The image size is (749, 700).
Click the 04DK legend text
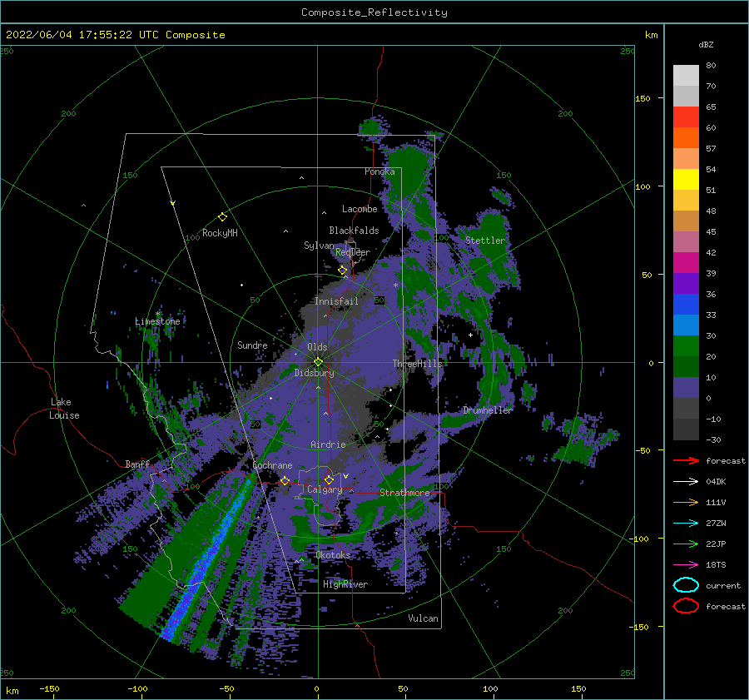tap(716, 481)
